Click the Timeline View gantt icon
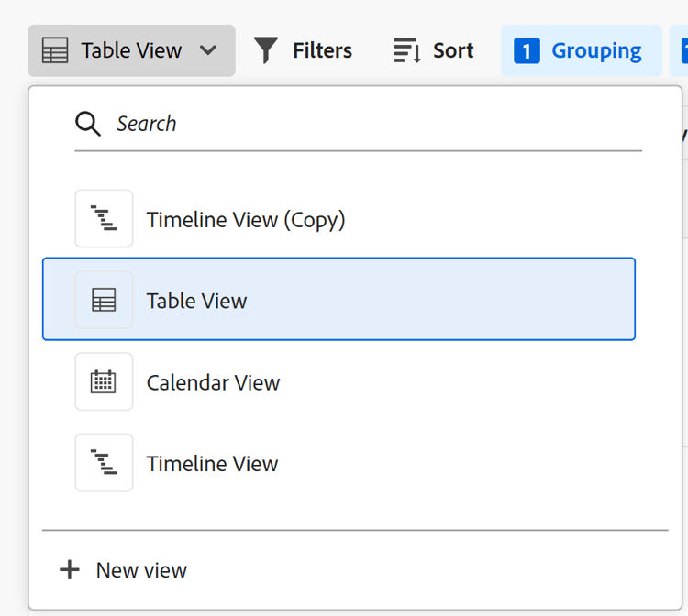This screenshot has height=616, width=688. pyautogui.click(x=104, y=463)
